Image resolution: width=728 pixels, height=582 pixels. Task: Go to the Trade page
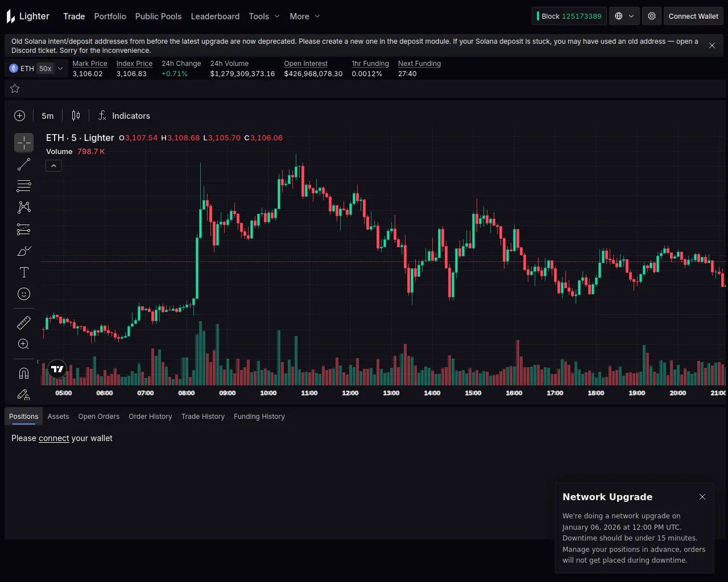(74, 16)
